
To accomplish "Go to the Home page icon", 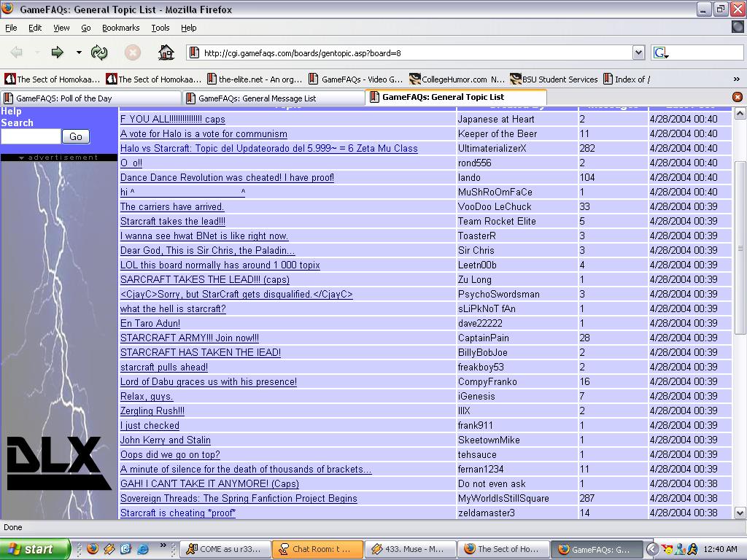I will pyautogui.click(x=166, y=52).
